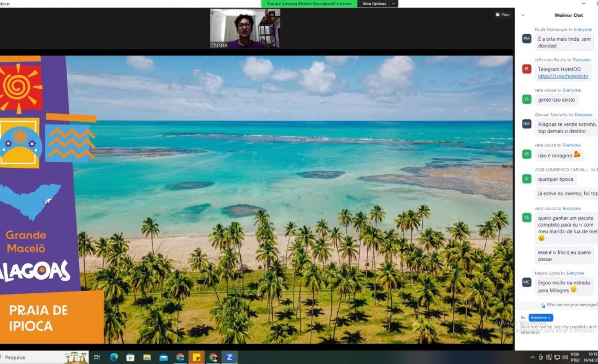The image size is (598, 364).
Task: Select Thereza's video thumbnail
Action: click(245, 28)
